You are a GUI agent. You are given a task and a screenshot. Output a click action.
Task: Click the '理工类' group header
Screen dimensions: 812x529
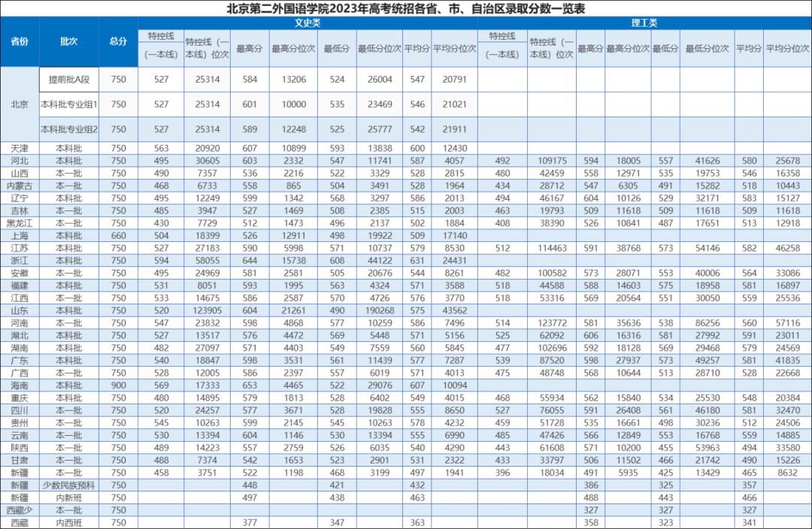click(x=644, y=23)
